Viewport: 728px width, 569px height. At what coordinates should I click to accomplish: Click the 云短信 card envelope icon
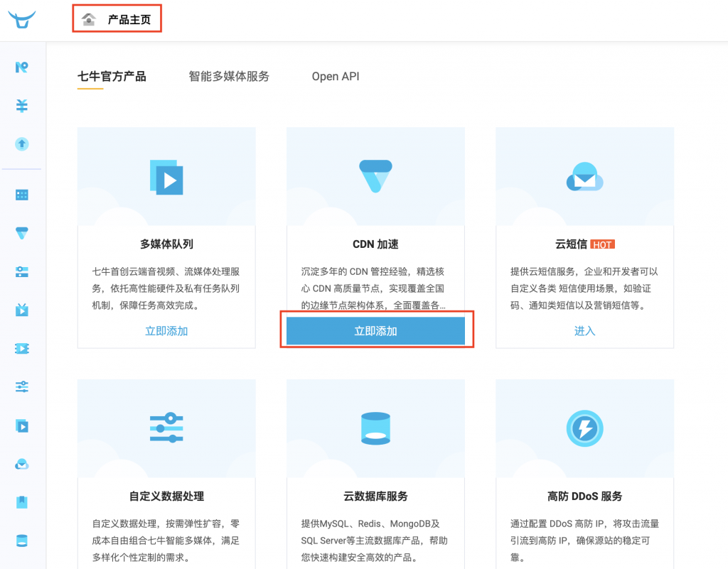[584, 177]
